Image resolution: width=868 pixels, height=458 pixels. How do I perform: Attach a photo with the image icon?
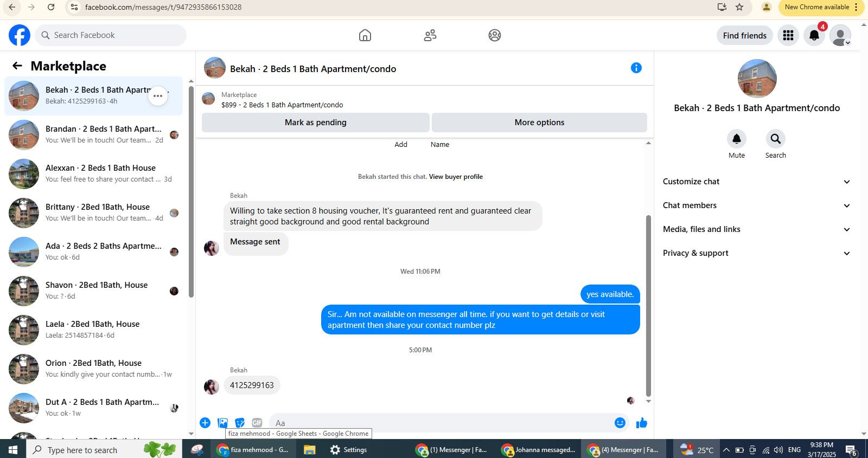(222, 423)
